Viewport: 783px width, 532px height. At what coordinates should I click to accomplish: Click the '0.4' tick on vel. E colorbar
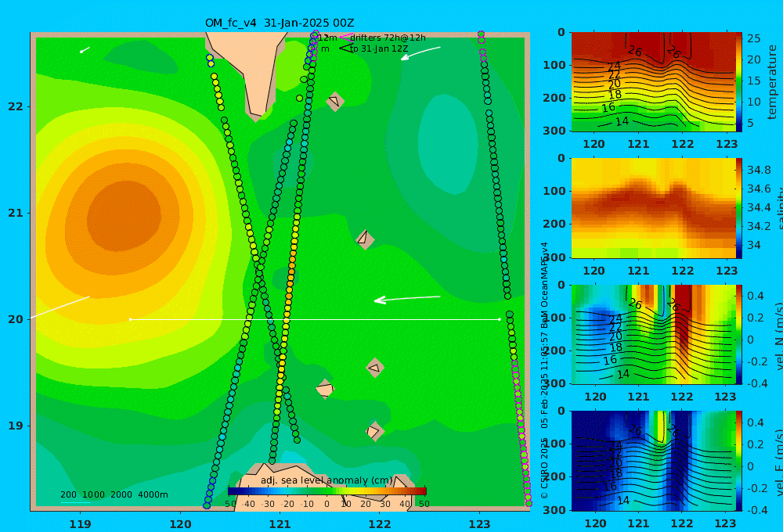tap(755, 422)
